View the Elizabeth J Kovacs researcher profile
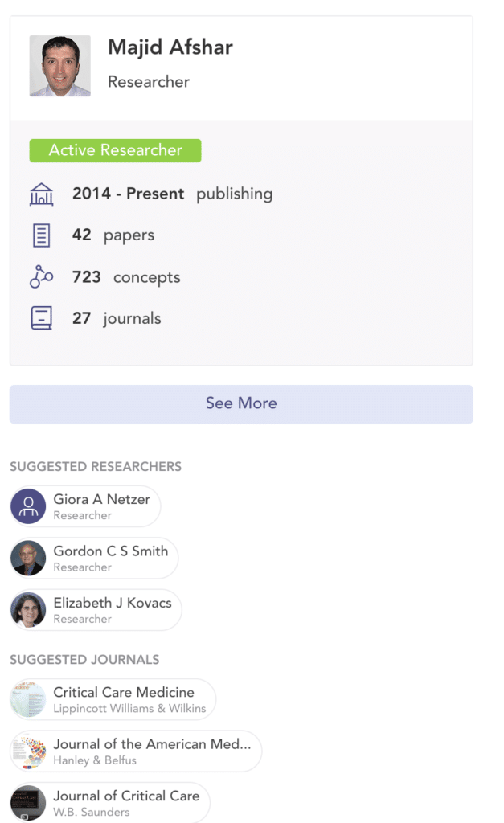 click(x=96, y=610)
